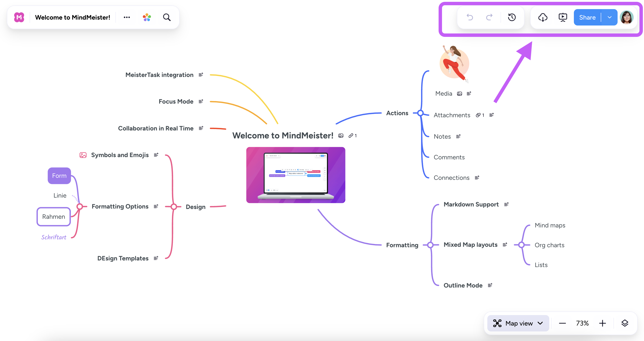The image size is (644, 341).
Task: Open the version history clock icon
Action: tap(512, 17)
